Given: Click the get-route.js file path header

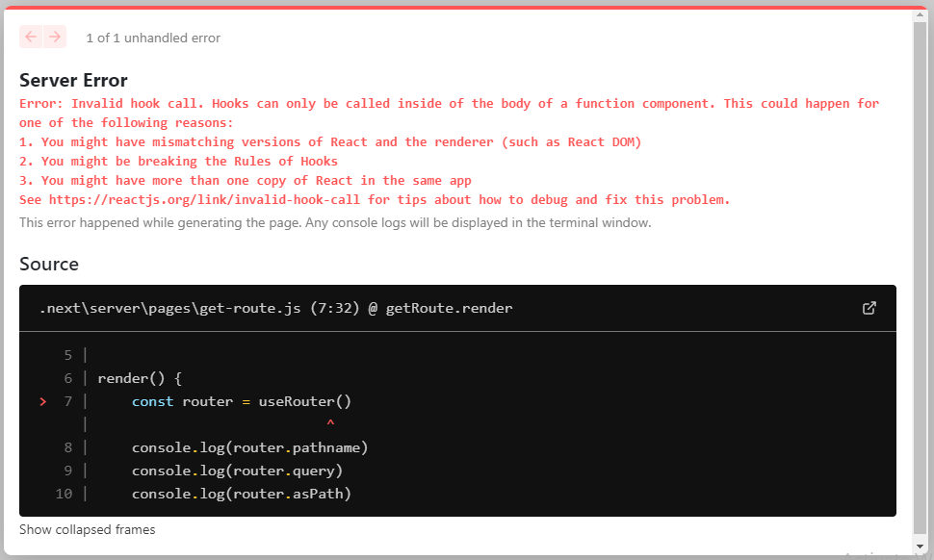Looking at the screenshot, I should point(275,308).
